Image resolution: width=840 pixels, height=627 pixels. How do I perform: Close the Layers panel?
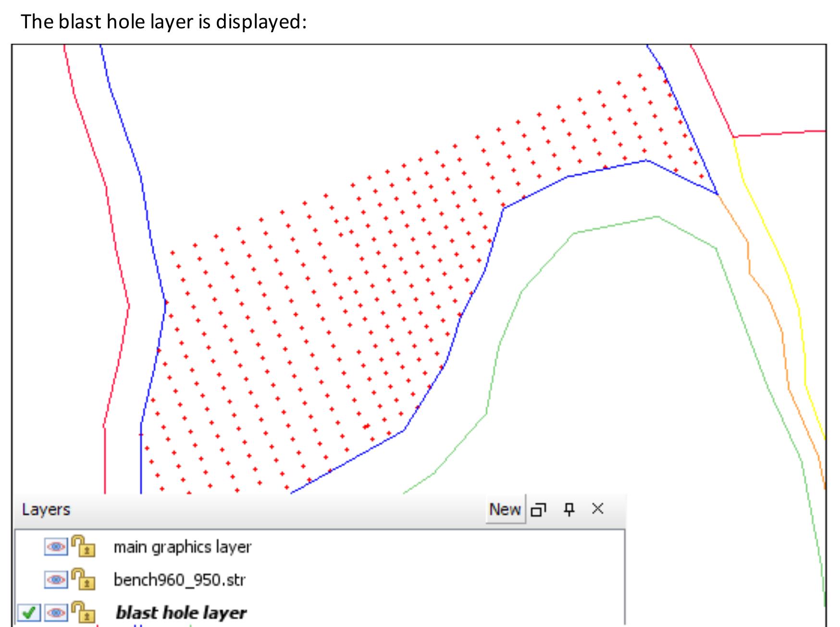598,509
